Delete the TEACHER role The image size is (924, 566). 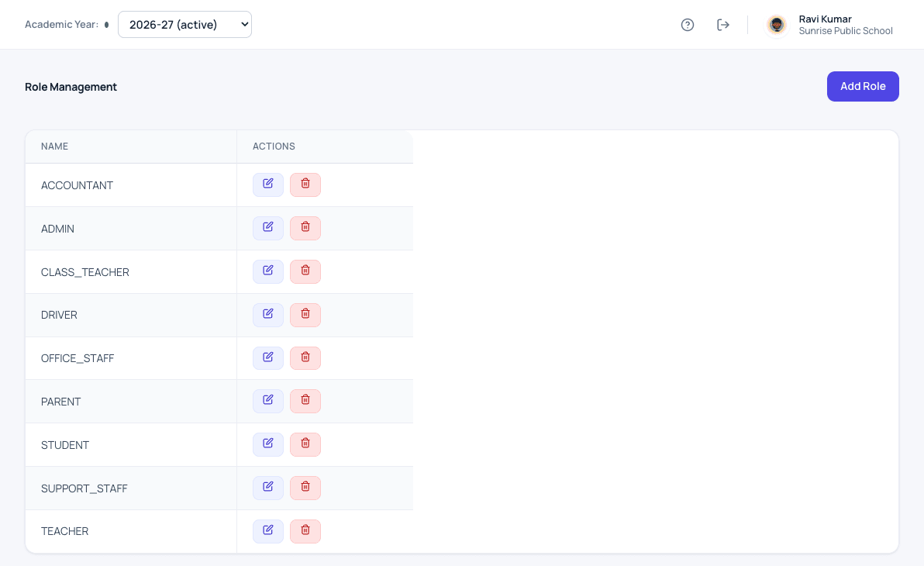pos(305,531)
